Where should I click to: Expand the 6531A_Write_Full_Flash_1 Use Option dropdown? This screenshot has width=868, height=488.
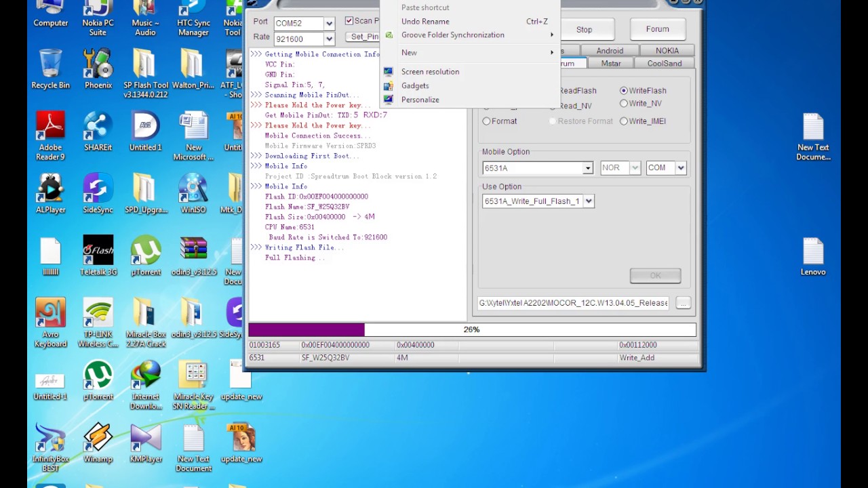(x=589, y=201)
